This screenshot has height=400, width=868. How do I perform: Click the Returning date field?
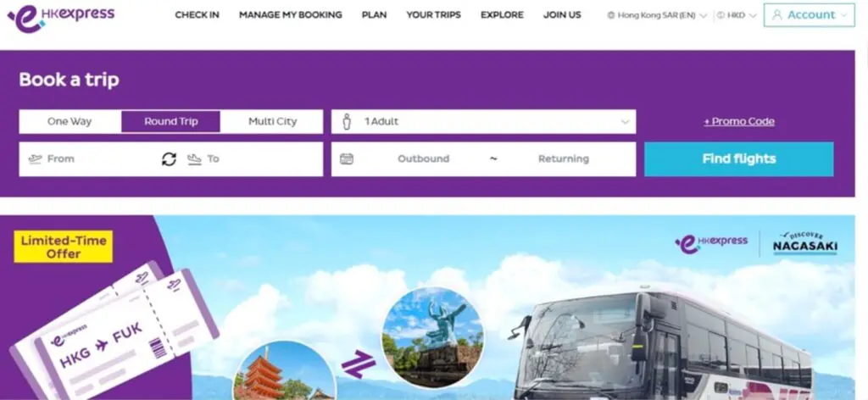click(x=564, y=159)
